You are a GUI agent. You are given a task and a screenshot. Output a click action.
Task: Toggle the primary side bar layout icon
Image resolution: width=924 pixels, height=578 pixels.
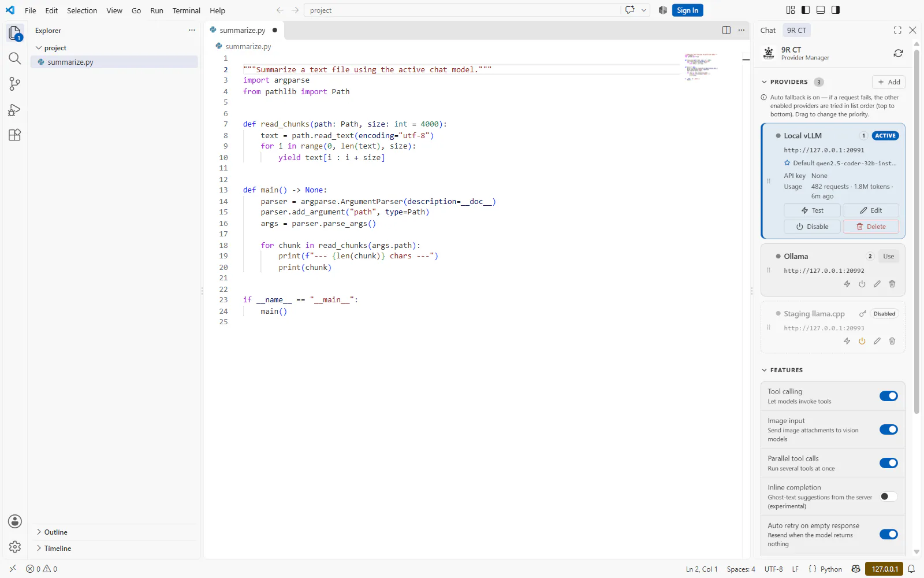[x=806, y=10]
